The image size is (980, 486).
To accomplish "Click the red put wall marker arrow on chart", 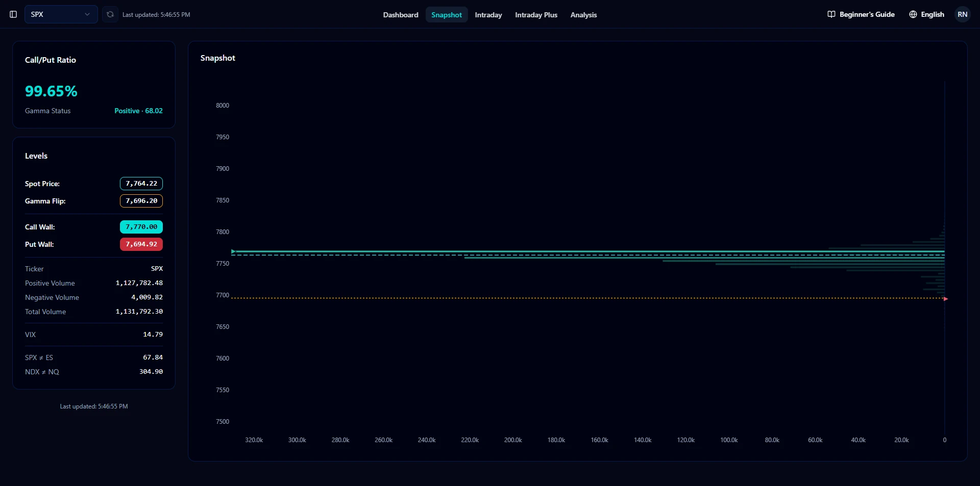I will [945, 299].
